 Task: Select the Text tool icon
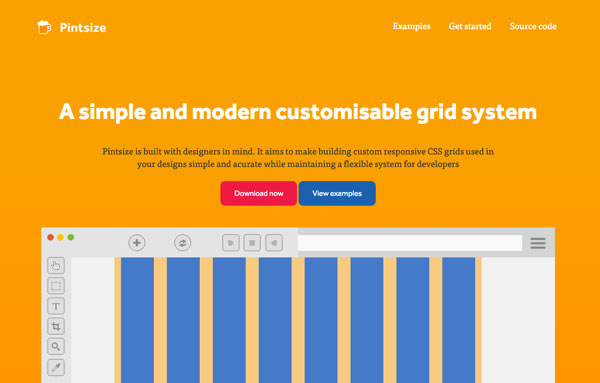click(56, 306)
